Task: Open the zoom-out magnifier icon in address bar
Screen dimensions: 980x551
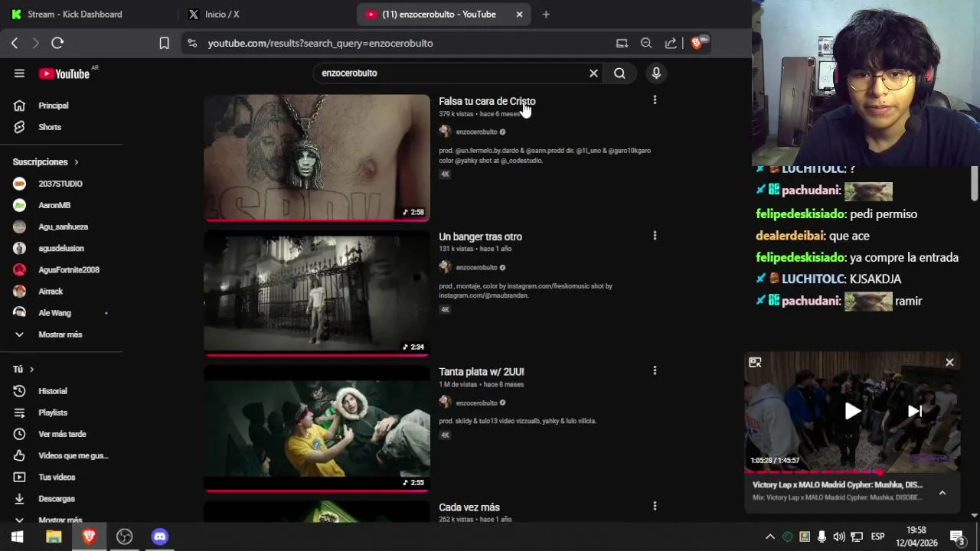Action: click(646, 44)
